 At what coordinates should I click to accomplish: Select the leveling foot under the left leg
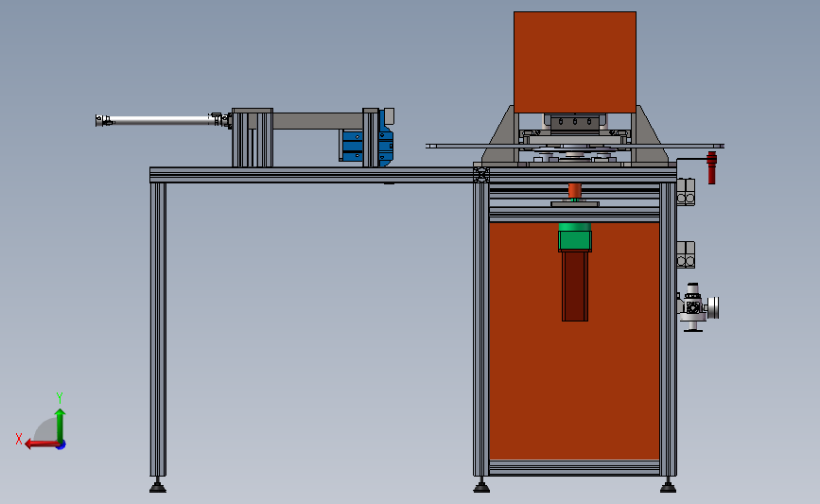pyautogui.click(x=157, y=486)
